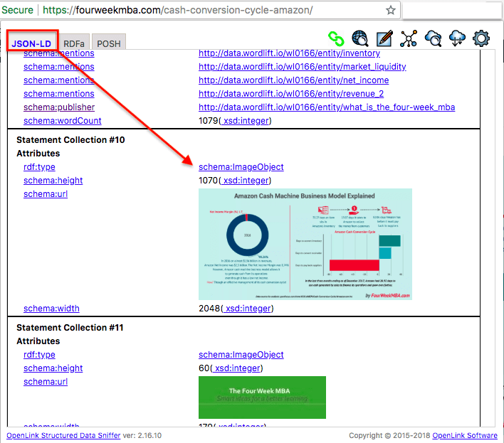Select the Statement Collection #11 heading text
The height and width of the screenshot is (443, 504).
(70, 327)
